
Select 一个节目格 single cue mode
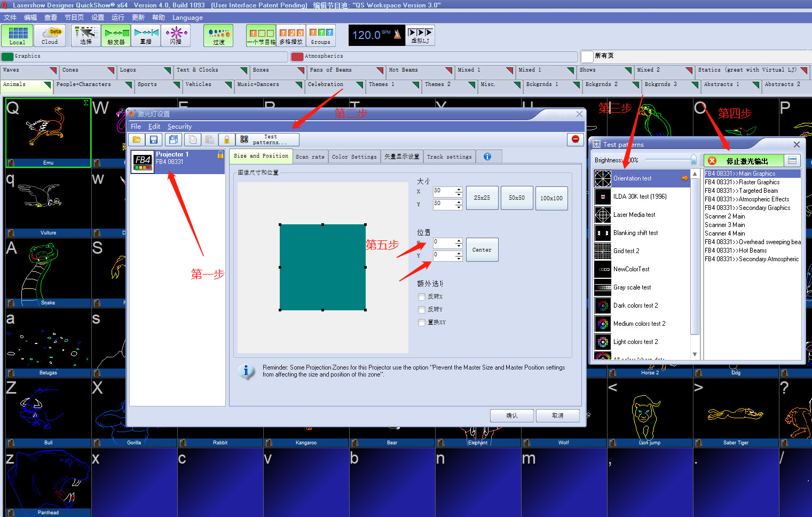(x=261, y=35)
